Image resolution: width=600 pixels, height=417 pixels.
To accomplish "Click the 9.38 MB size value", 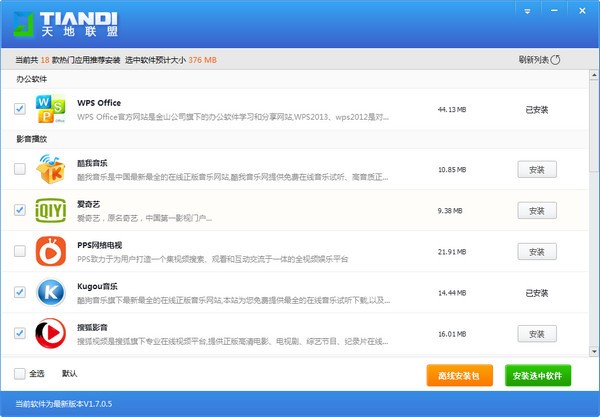I will (x=450, y=210).
